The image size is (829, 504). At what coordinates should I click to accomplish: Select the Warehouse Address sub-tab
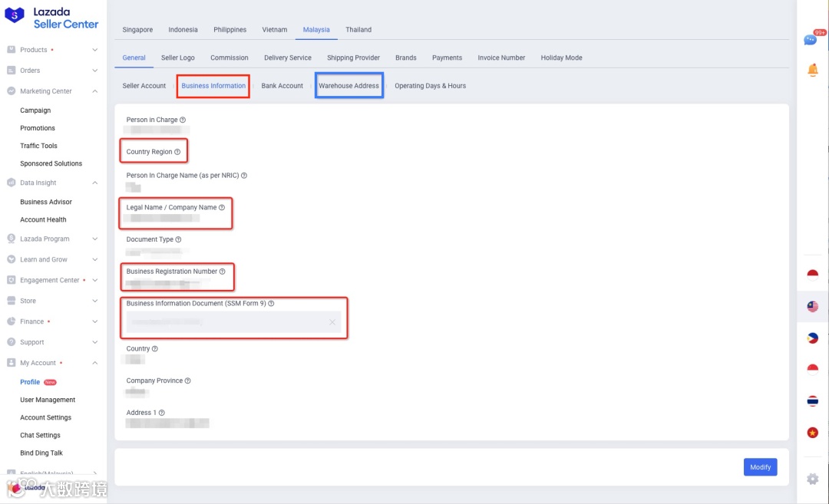click(x=349, y=86)
